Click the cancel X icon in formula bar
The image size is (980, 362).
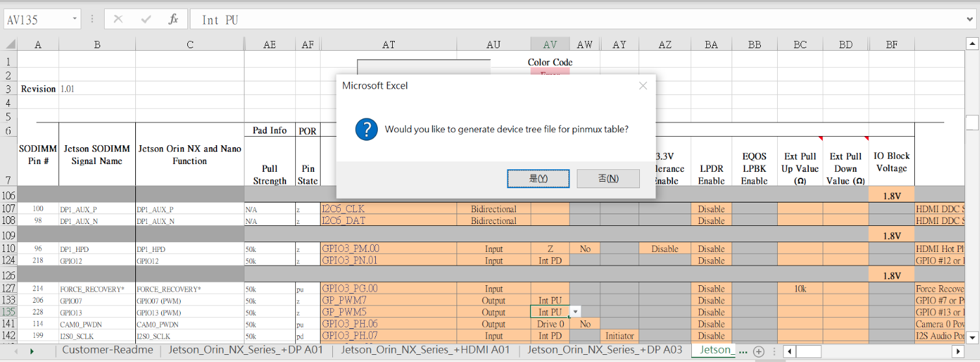[x=118, y=20]
